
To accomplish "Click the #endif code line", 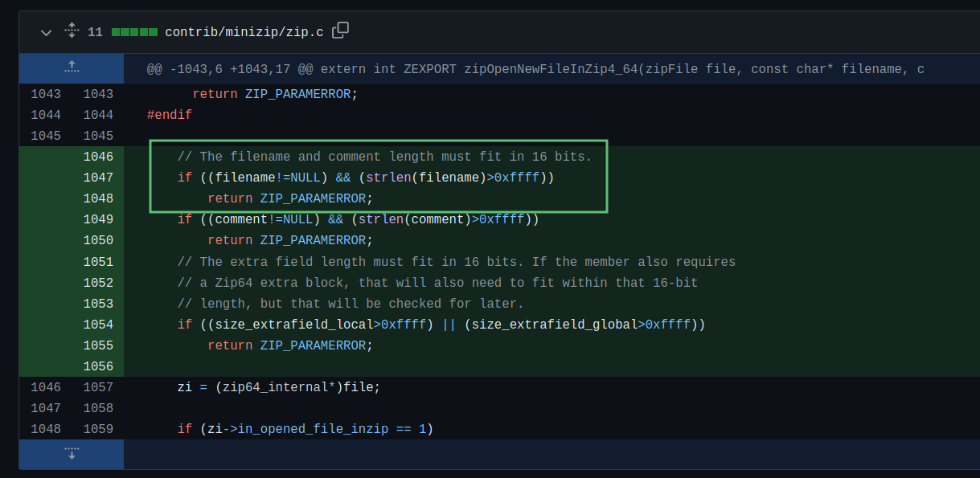I will pos(170,115).
